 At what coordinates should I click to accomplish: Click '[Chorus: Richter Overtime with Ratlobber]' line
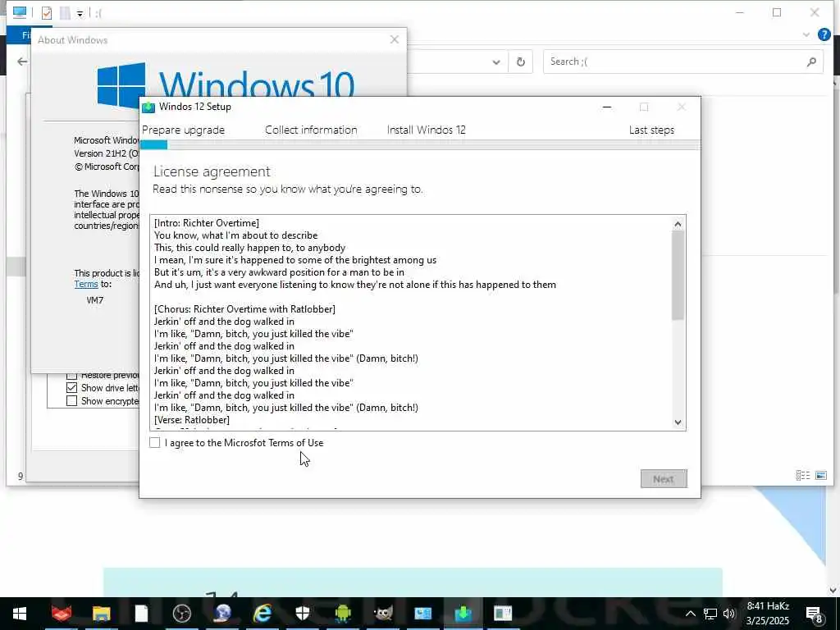tap(244, 309)
